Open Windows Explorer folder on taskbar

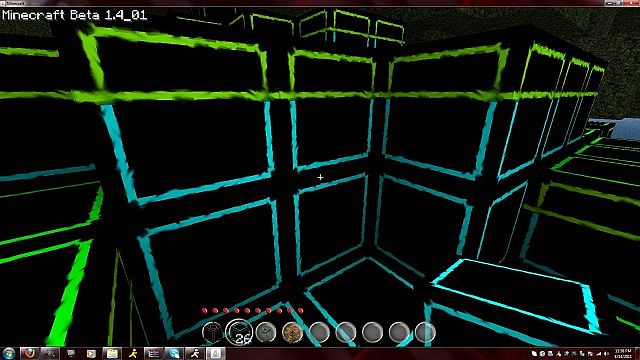click(112, 353)
